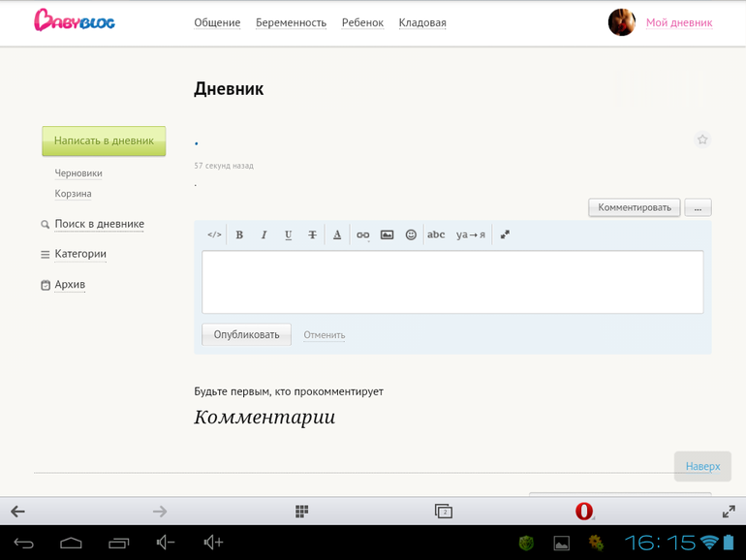Publish comment with Опубликовать
This screenshot has width=746, height=560.
click(x=246, y=334)
